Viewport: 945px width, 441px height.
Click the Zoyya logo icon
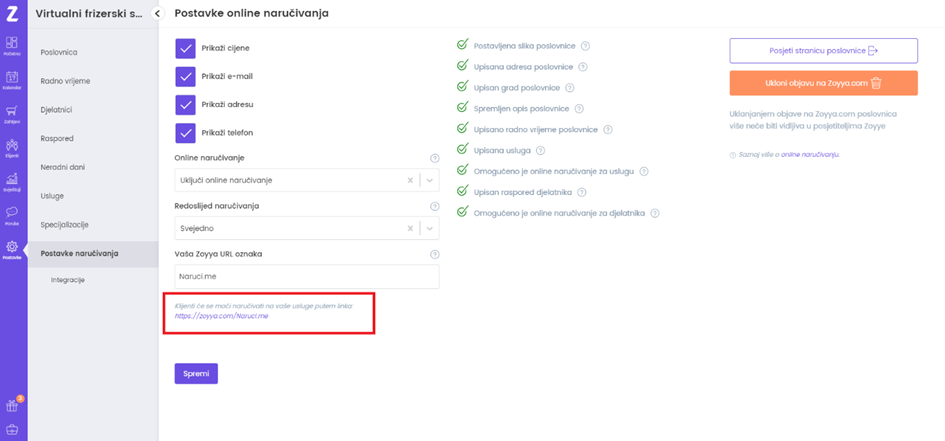13,14
